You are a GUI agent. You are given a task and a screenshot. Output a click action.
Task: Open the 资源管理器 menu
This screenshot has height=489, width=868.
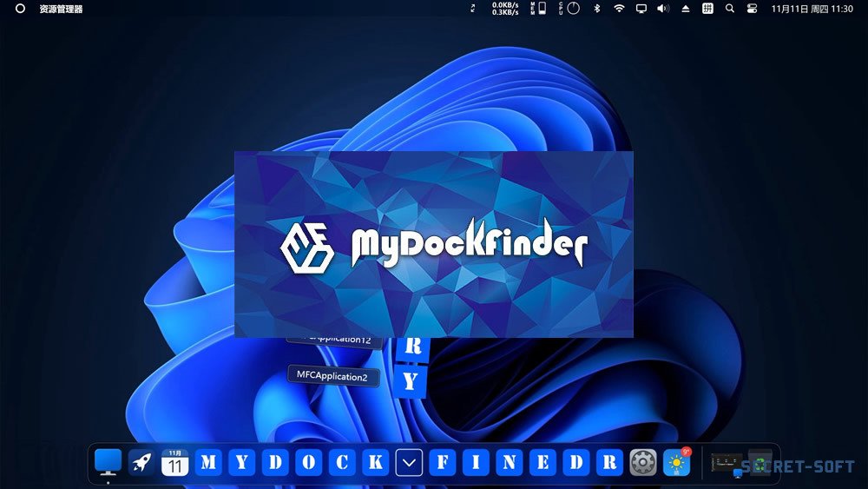point(61,9)
